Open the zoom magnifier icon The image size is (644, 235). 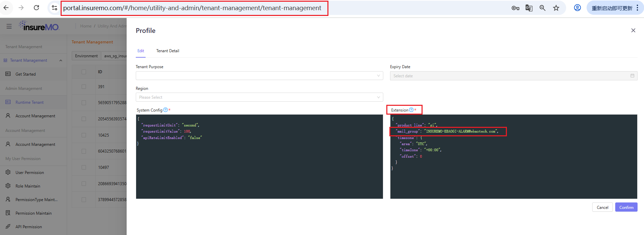542,8
